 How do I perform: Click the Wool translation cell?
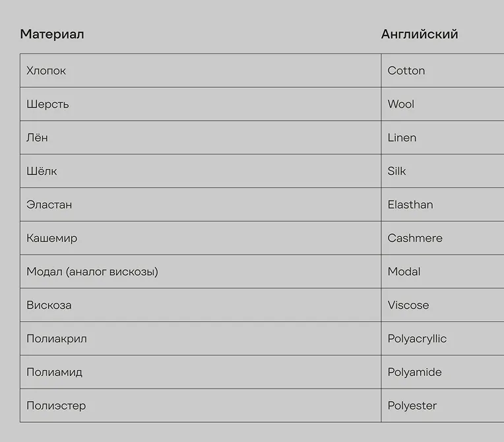pyautogui.click(x=443, y=104)
